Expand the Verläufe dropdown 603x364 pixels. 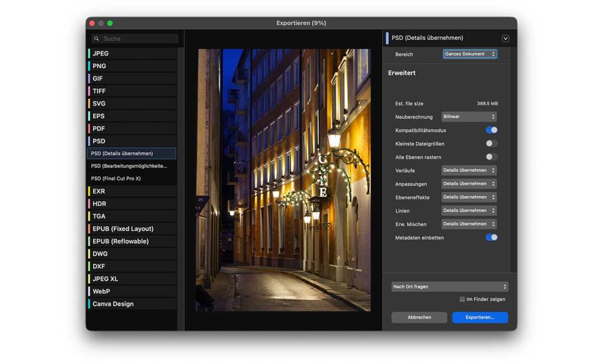coord(469,170)
